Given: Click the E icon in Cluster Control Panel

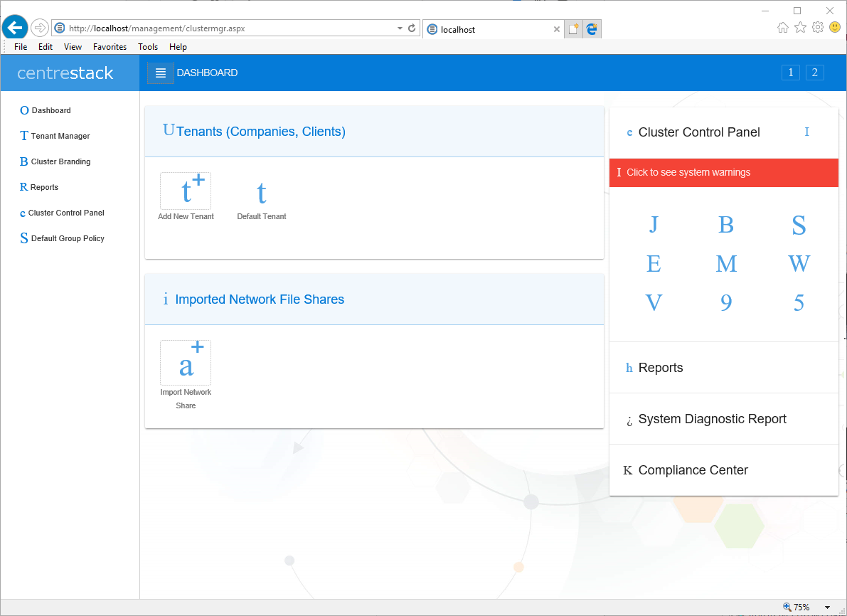Looking at the screenshot, I should click(x=654, y=264).
